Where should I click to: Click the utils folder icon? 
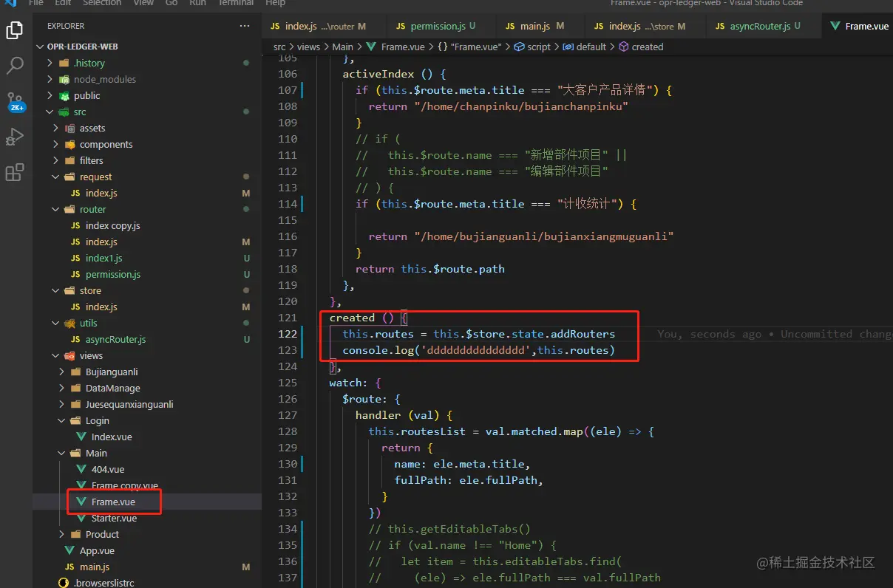point(70,323)
